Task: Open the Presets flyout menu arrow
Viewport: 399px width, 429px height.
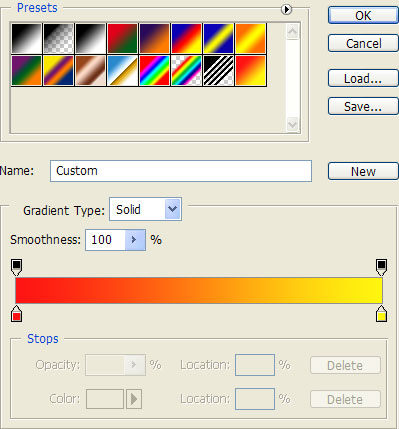Action: [286, 9]
